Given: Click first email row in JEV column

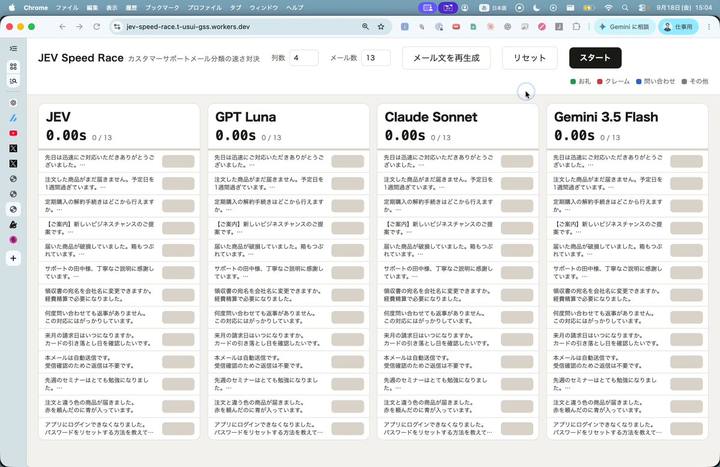Looking at the screenshot, I should [119, 161].
